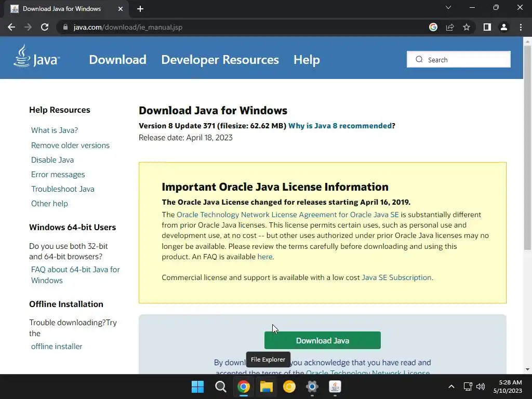Open Chrome three-dot menu
The height and width of the screenshot is (399, 532).
pyautogui.click(x=521, y=27)
